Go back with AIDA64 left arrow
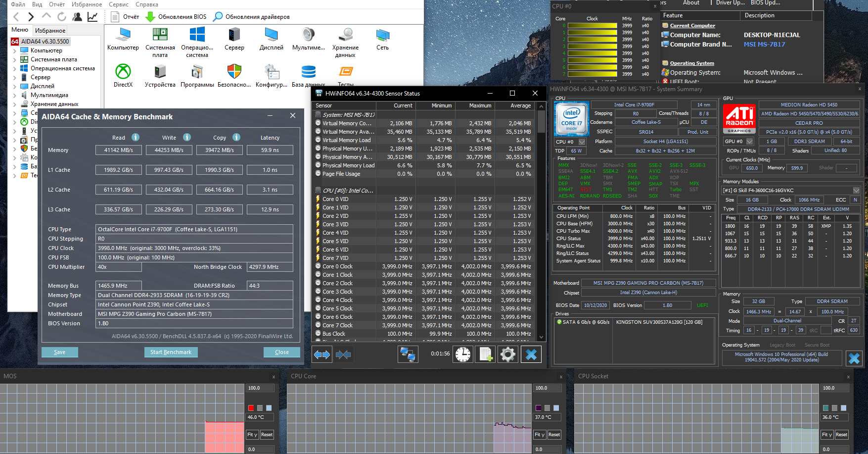This screenshot has height=454, width=868. (15, 17)
